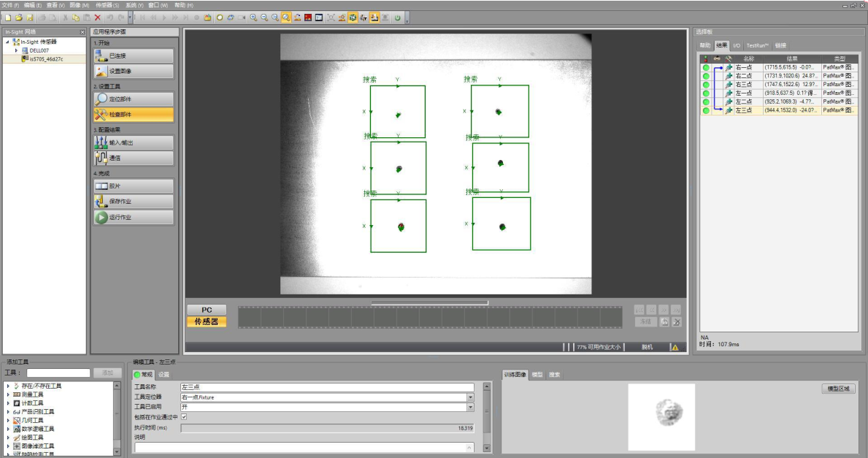Switch to 传感器 display mode
This screenshot has width=868, height=458.
[207, 321]
